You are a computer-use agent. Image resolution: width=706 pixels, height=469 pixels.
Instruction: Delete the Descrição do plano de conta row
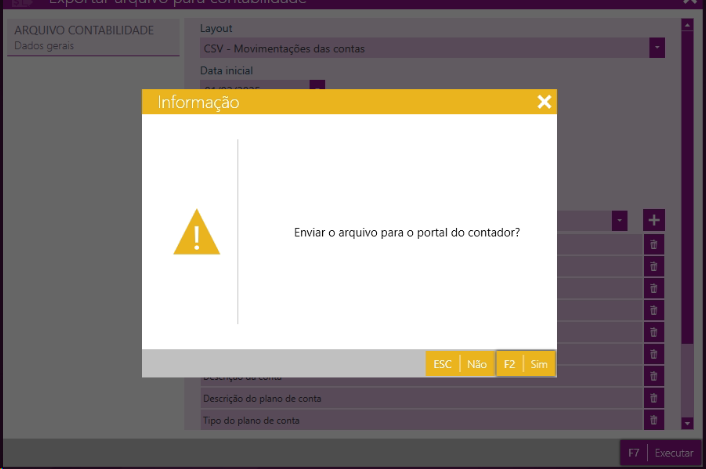coord(654,398)
